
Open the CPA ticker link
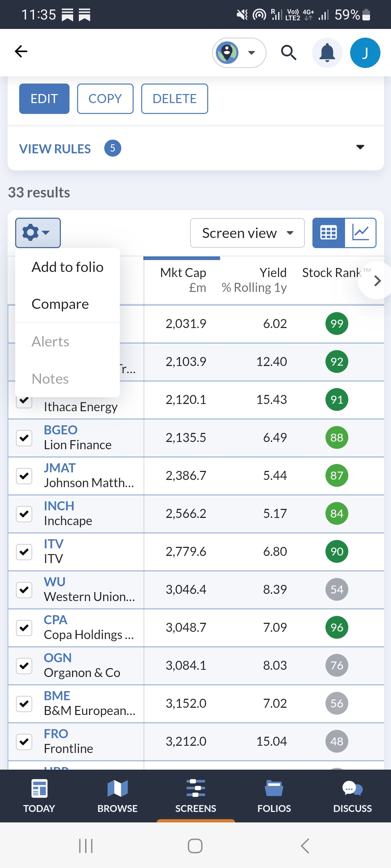tap(55, 620)
